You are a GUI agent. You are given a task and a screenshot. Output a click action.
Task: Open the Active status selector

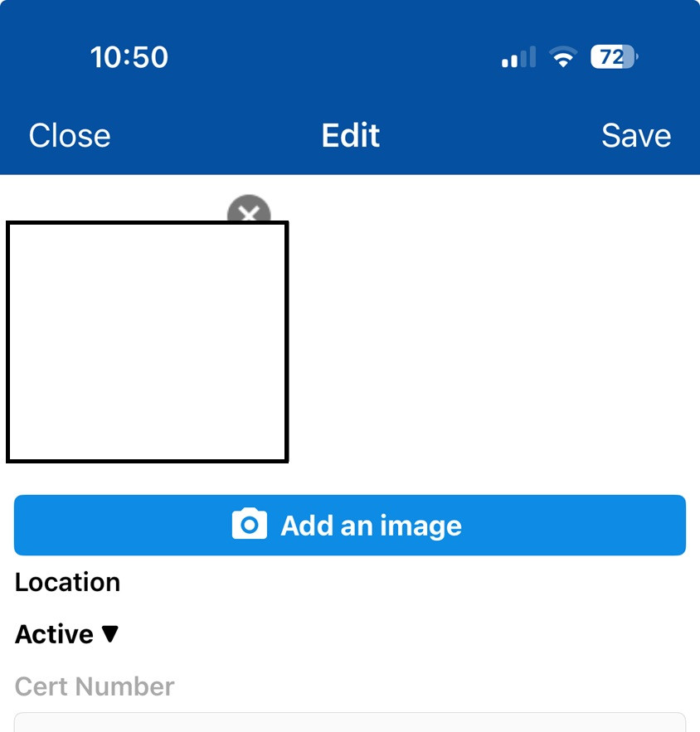[67, 634]
